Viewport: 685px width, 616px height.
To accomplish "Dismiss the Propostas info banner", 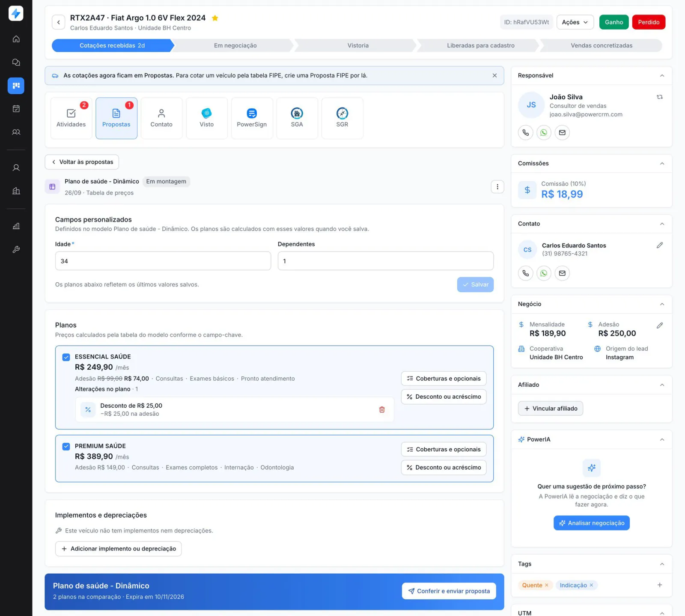I will coord(494,76).
